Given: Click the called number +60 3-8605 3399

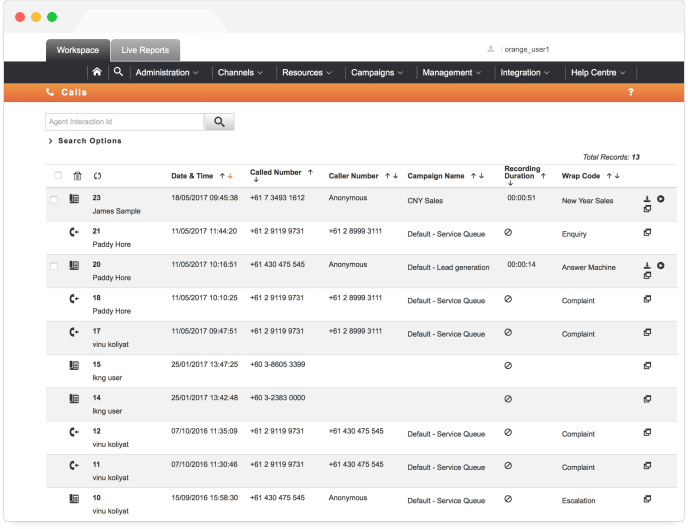Looking at the screenshot, I should pos(277,364).
